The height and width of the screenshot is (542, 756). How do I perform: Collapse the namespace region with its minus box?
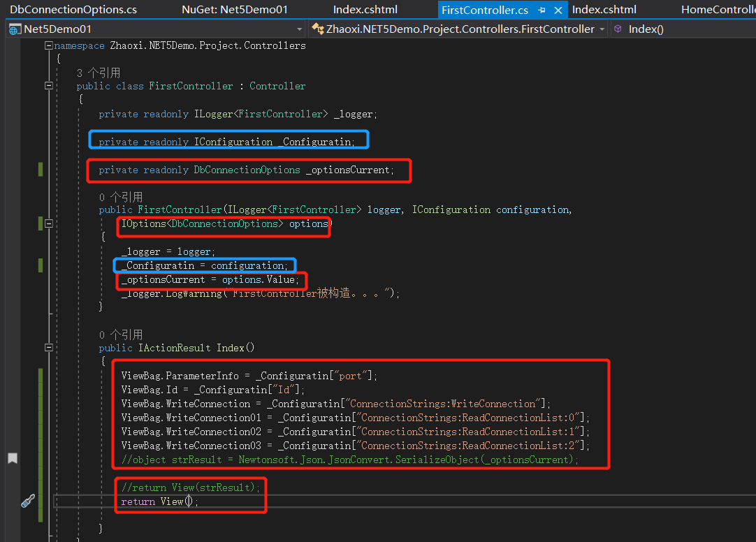click(x=49, y=45)
